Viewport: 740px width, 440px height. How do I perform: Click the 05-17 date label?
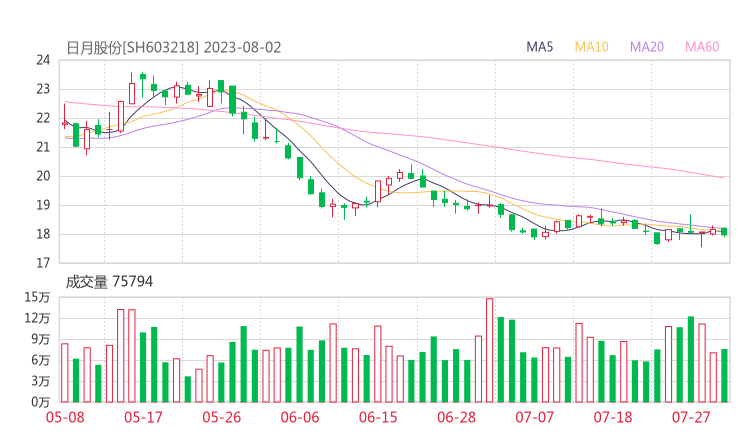pos(143,417)
